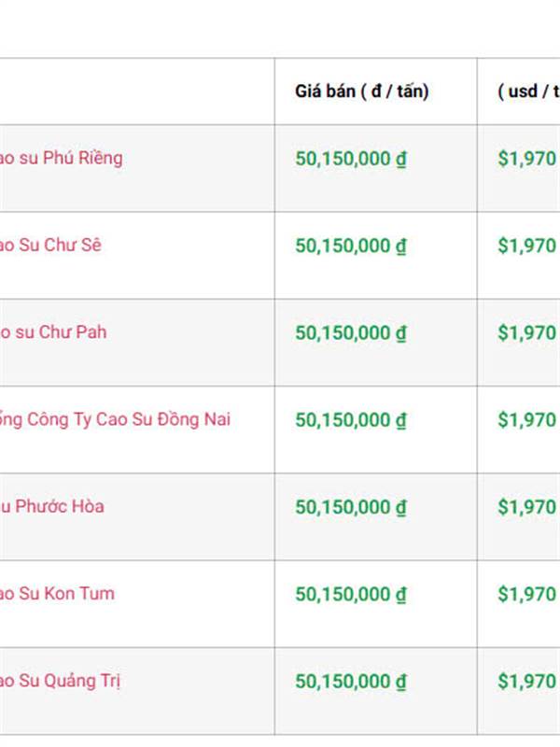Click the usd column header
The height and width of the screenshot is (747, 560).
(528, 91)
